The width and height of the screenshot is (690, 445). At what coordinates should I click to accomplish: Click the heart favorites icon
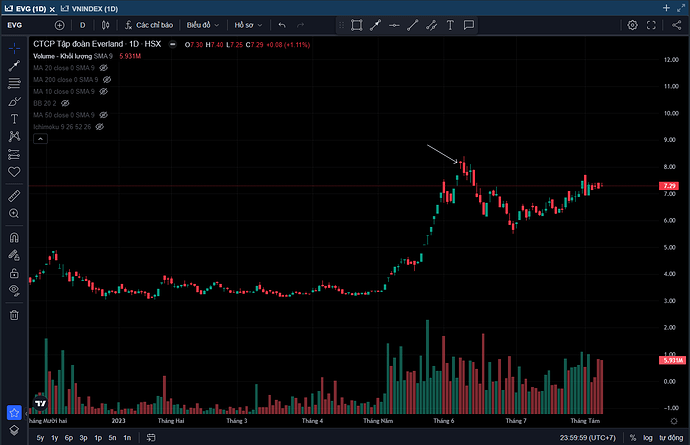[14, 172]
